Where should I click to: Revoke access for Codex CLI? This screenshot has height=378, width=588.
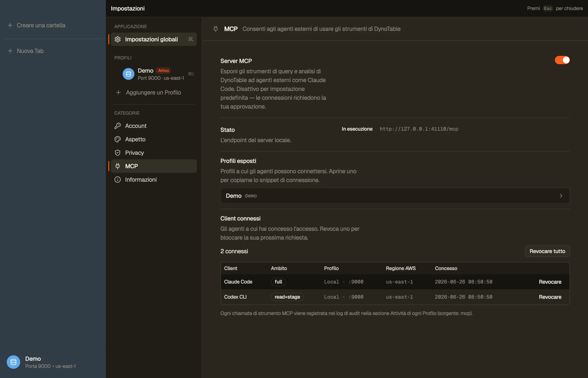(550, 297)
